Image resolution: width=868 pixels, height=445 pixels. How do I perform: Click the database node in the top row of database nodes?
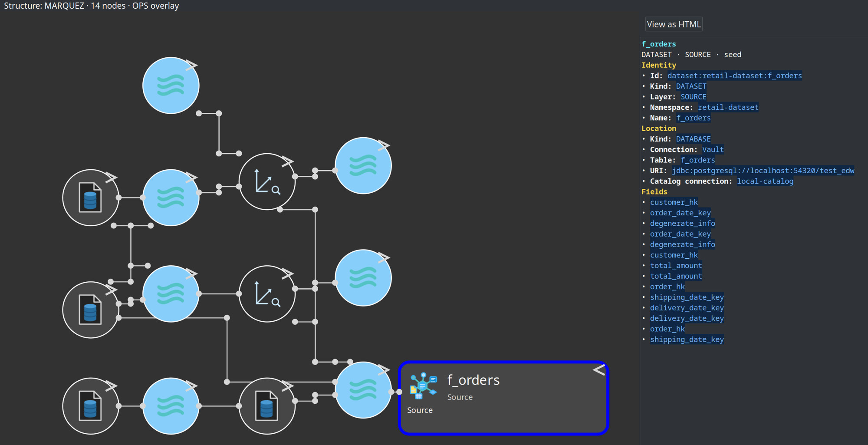tap(91, 198)
